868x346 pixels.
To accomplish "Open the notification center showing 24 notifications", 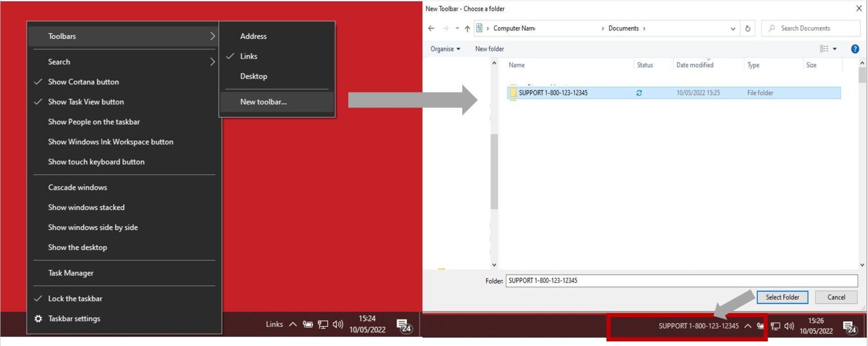I will [849, 326].
